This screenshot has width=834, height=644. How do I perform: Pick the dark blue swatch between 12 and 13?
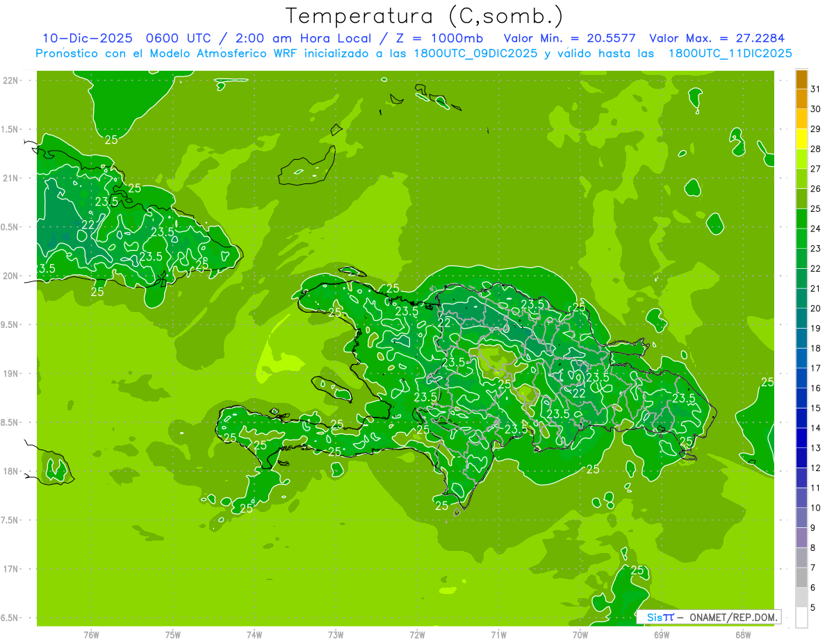[x=801, y=458]
